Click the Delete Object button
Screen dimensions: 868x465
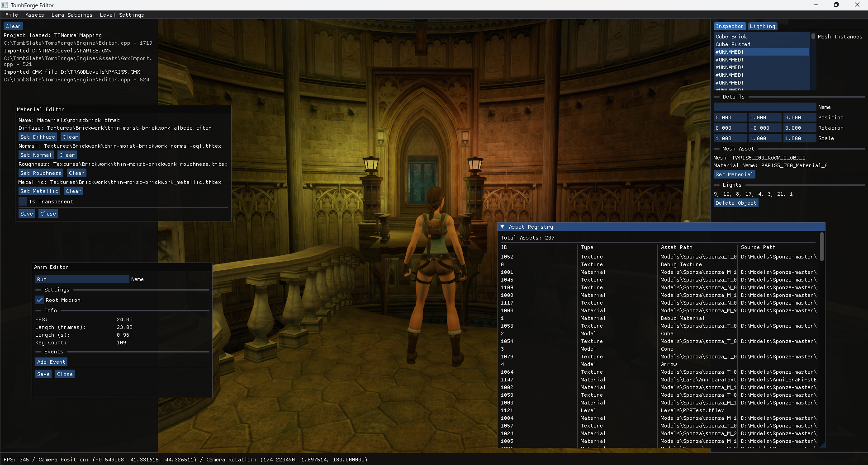735,203
